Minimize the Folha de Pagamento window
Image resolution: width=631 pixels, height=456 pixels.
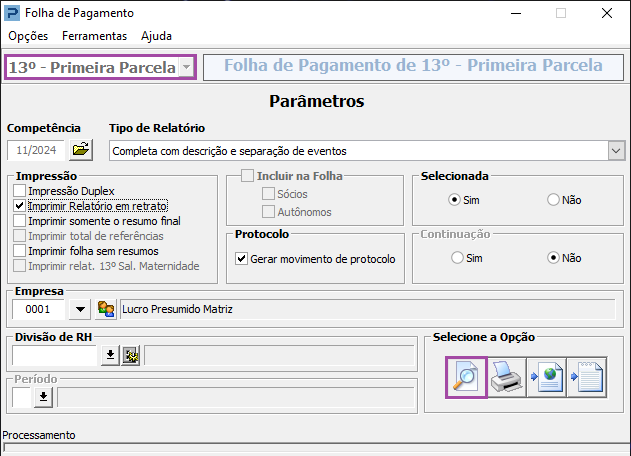tap(516, 13)
